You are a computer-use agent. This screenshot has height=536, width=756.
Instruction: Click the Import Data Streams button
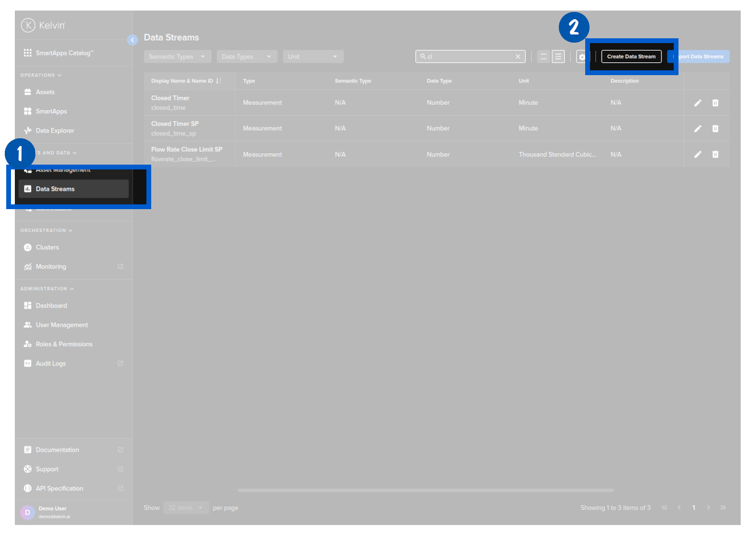[x=702, y=56]
